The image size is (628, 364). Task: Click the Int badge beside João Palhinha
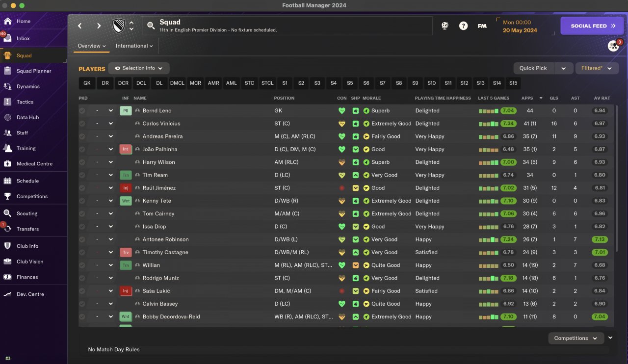point(125,149)
